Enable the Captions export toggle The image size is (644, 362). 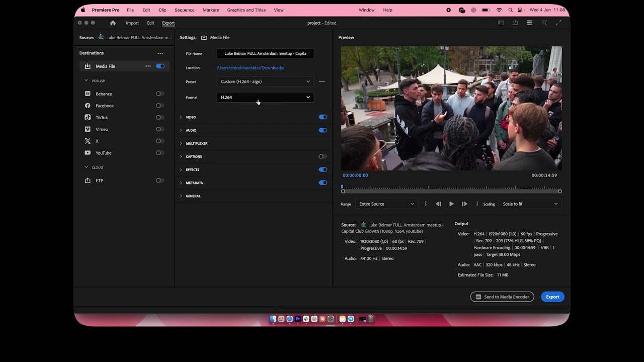[323, 156]
